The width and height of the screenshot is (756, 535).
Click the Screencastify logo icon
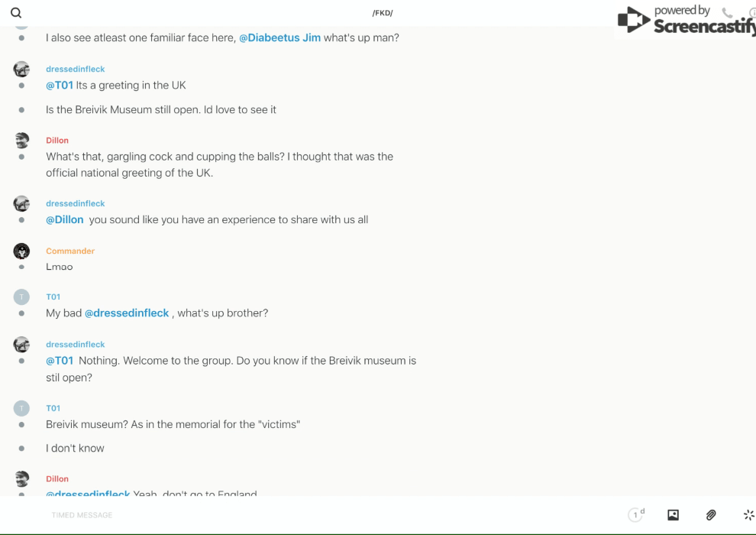(x=633, y=20)
